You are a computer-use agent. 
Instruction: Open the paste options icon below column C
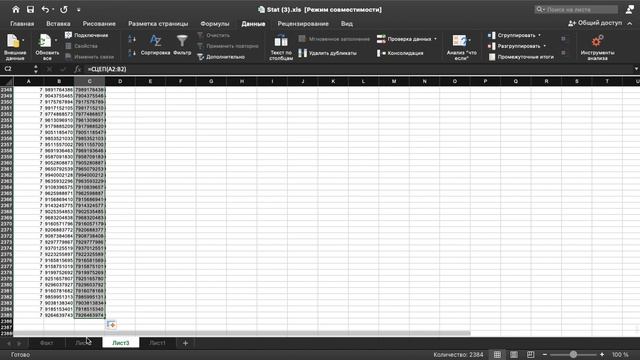click(111, 325)
